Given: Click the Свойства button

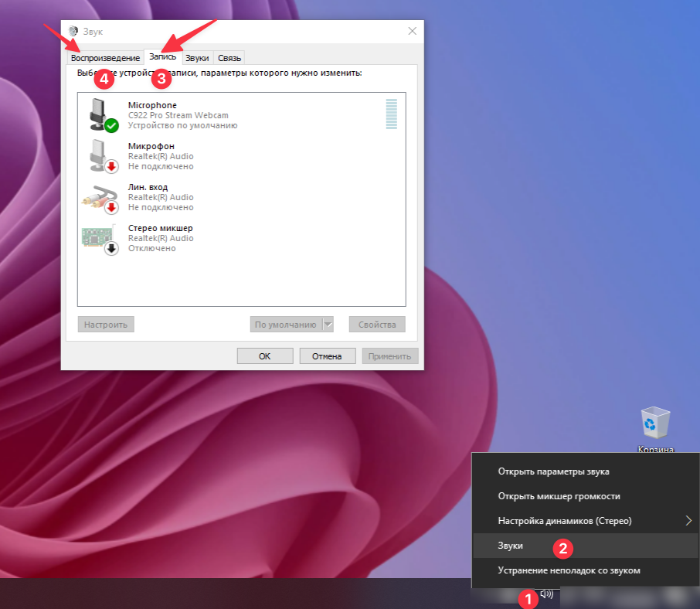Looking at the screenshot, I should pos(377,324).
